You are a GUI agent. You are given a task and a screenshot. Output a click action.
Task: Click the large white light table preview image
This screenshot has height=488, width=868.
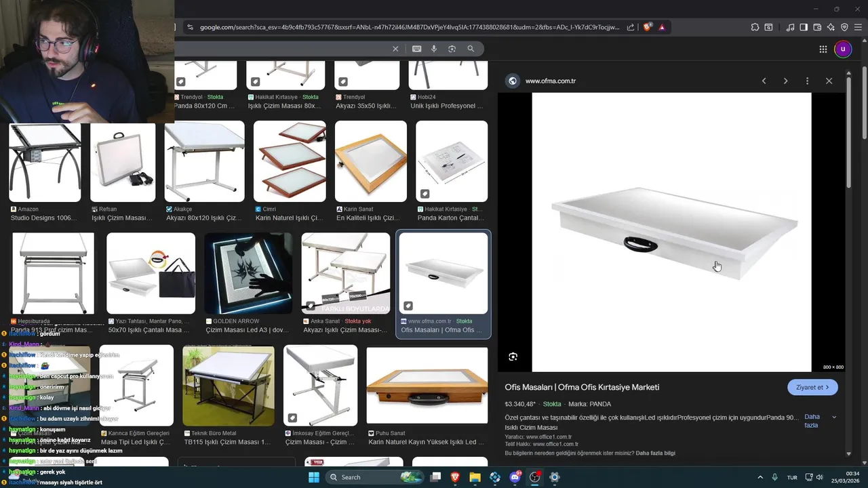pyautogui.click(x=671, y=232)
